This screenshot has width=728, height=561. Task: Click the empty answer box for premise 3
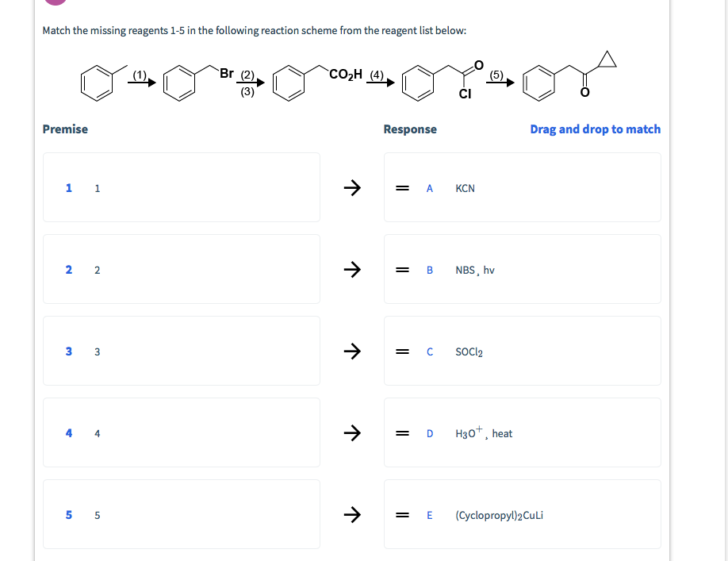pyautogui.click(x=182, y=351)
